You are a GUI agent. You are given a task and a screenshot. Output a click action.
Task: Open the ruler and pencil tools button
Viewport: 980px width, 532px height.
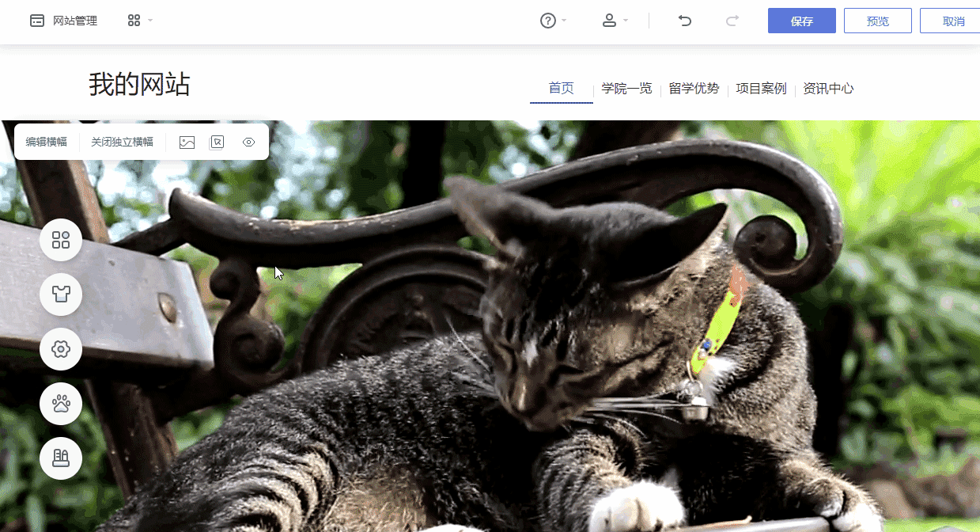tap(61, 458)
